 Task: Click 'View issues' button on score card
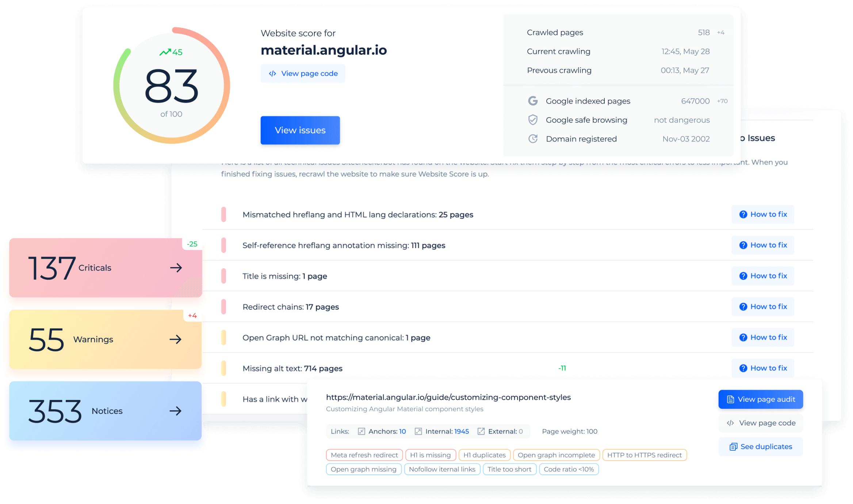299,130
